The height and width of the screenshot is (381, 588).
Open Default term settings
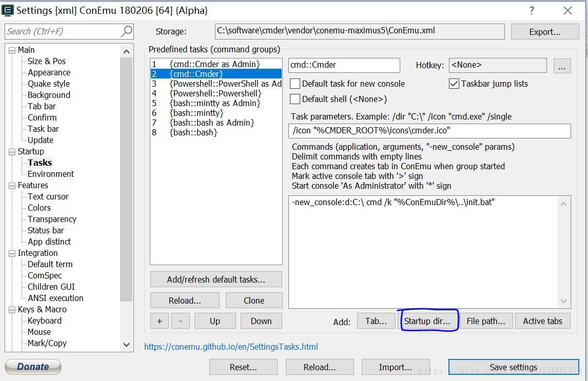[x=50, y=264]
